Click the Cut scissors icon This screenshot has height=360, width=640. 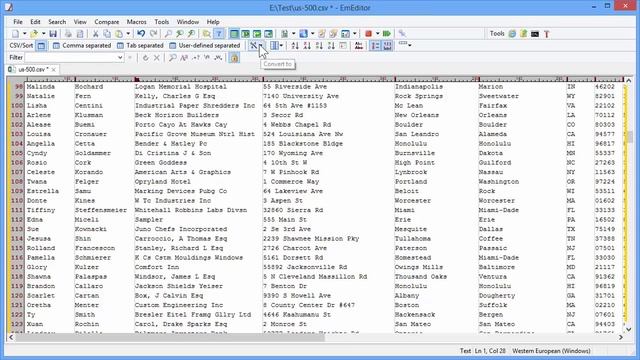tap(95, 34)
